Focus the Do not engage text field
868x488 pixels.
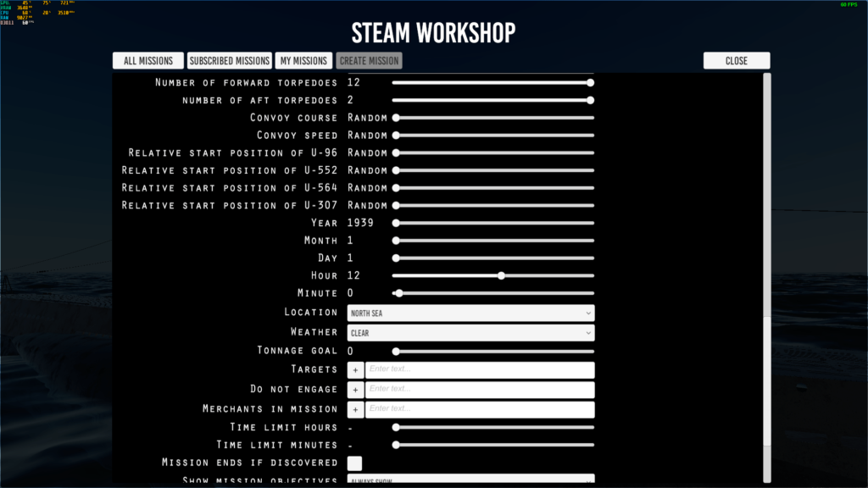tap(480, 390)
